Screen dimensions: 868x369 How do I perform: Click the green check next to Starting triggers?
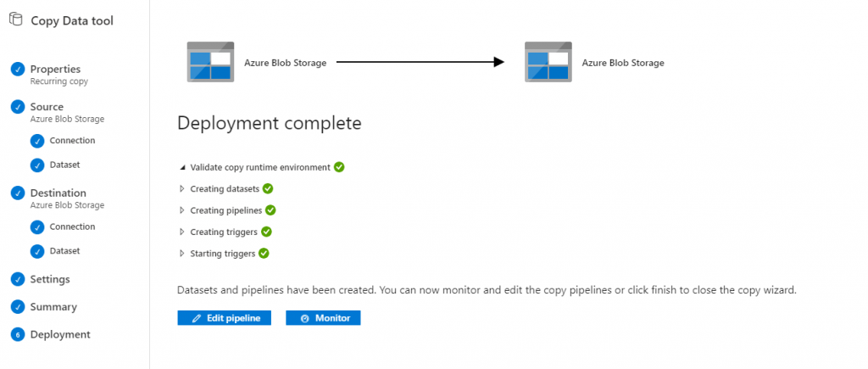264,253
